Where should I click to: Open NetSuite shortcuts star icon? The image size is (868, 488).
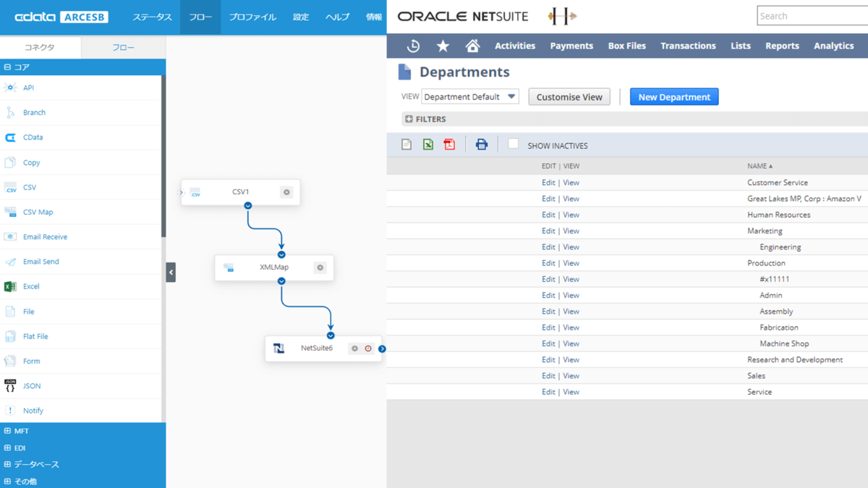tap(443, 46)
